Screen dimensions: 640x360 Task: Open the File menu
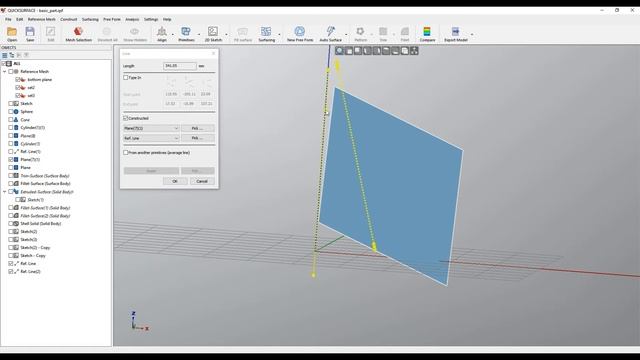click(x=8, y=19)
